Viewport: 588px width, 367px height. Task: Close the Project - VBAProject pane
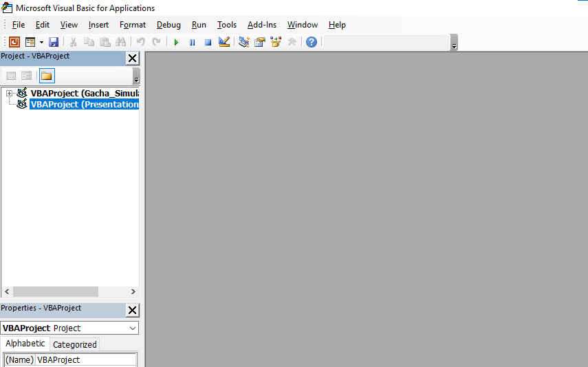point(132,59)
